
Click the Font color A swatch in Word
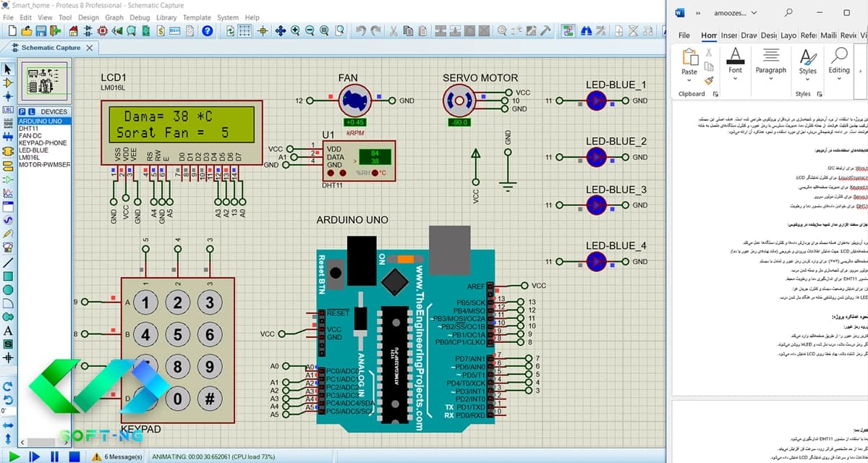735,56
